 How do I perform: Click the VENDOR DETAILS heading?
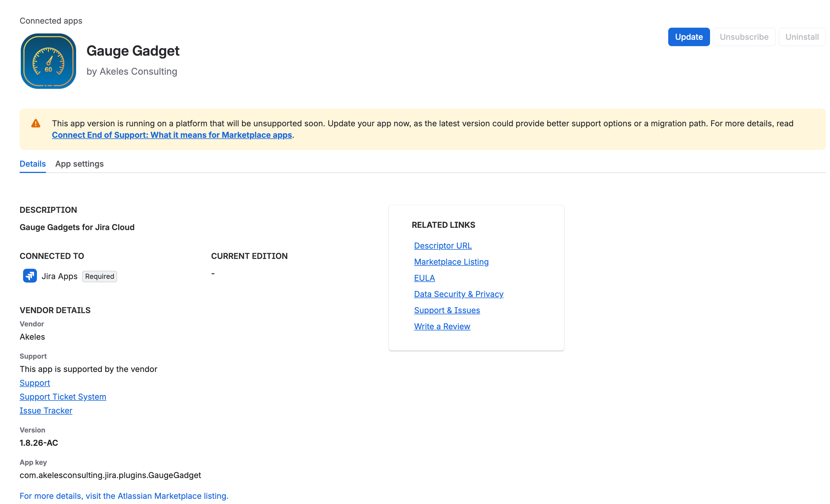[55, 311]
